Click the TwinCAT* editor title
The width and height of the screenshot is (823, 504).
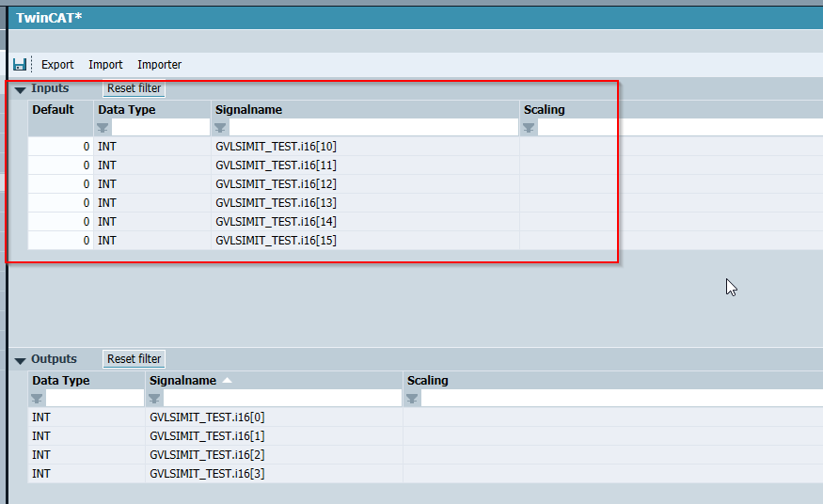(49, 17)
